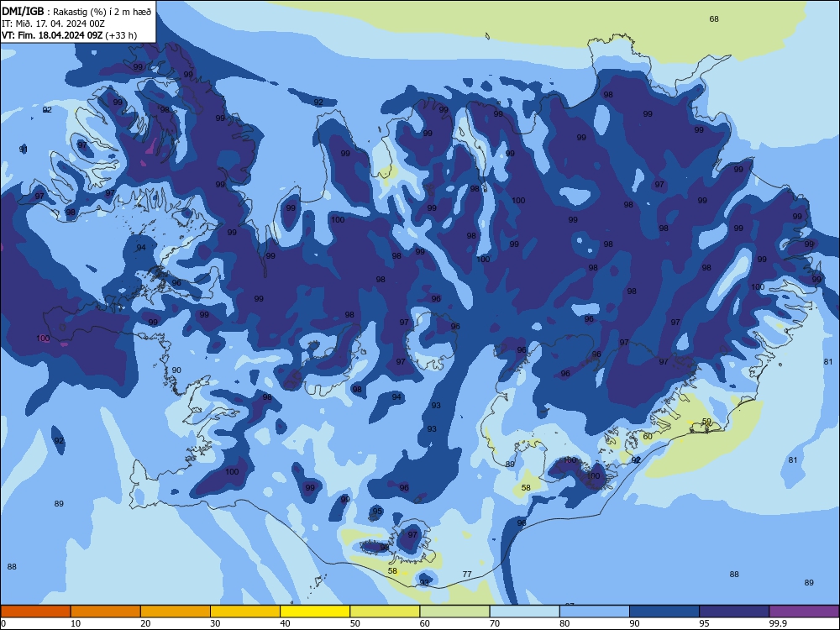The image size is (840, 630).
Task: Select the "IT: Mið. 17. 04. 2024 00Z" line
Action: click(x=52, y=24)
